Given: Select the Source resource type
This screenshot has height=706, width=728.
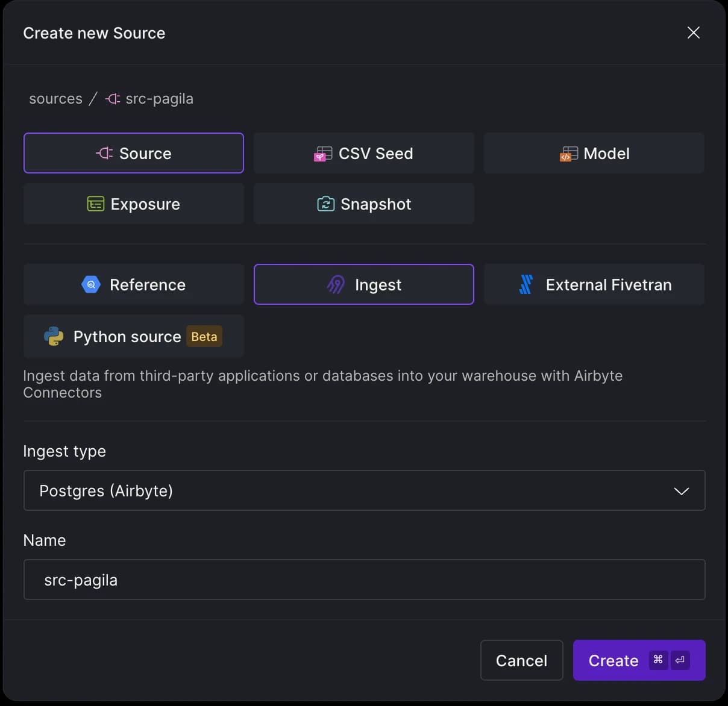Looking at the screenshot, I should click(133, 153).
